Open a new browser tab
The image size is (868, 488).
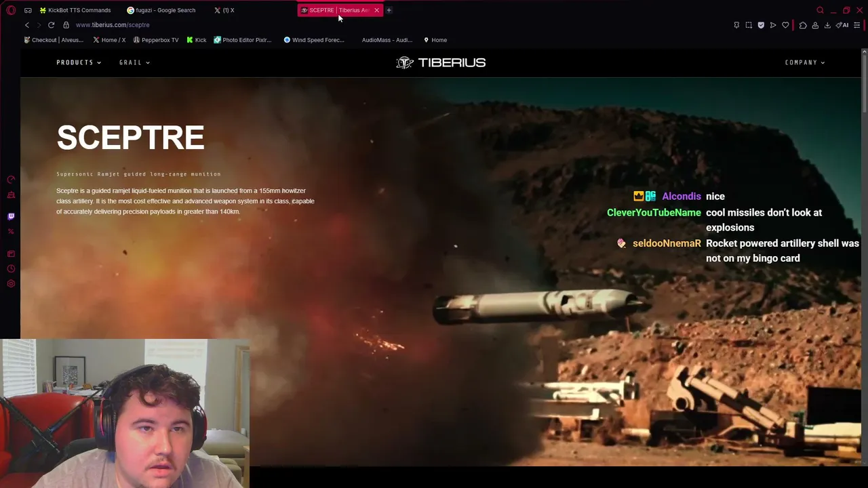tap(389, 10)
